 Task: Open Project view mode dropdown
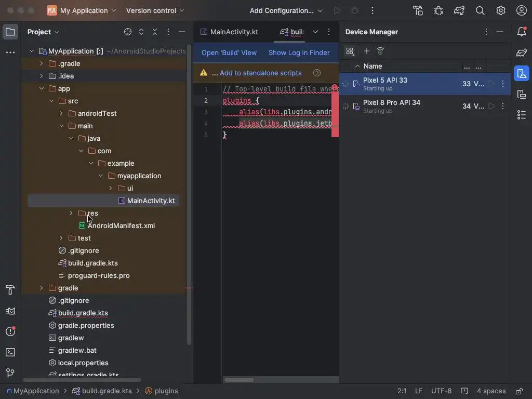click(x=43, y=32)
